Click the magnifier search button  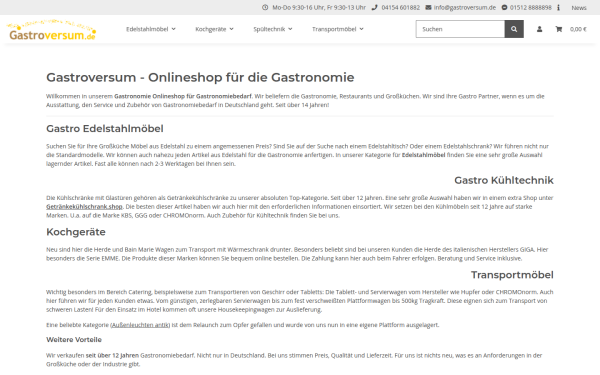pyautogui.click(x=514, y=29)
